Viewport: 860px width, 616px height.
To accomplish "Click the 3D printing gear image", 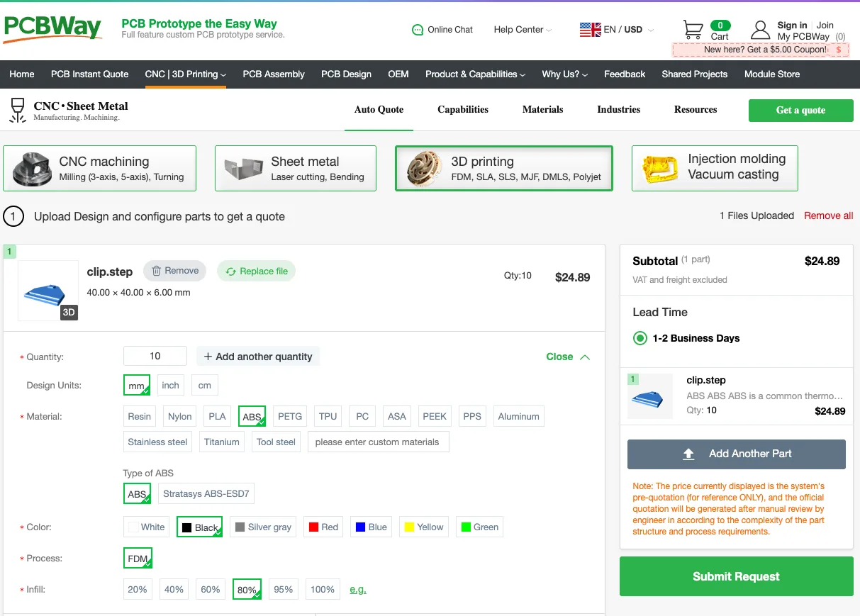I will pyautogui.click(x=425, y=169).
